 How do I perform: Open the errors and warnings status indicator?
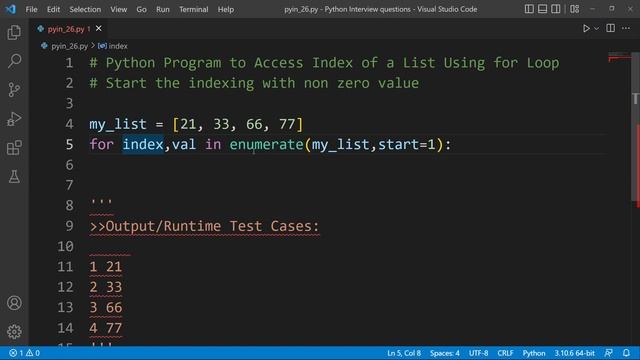coord(24,353)
